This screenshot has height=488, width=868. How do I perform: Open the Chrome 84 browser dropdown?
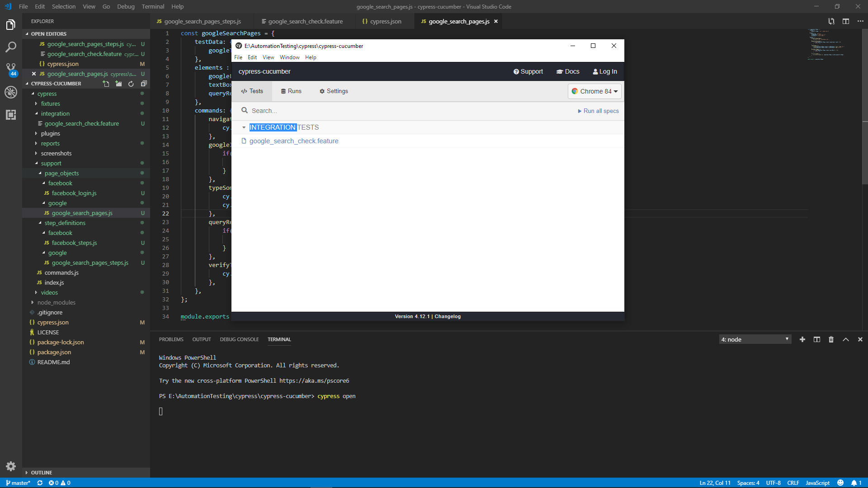click(594, 91)
